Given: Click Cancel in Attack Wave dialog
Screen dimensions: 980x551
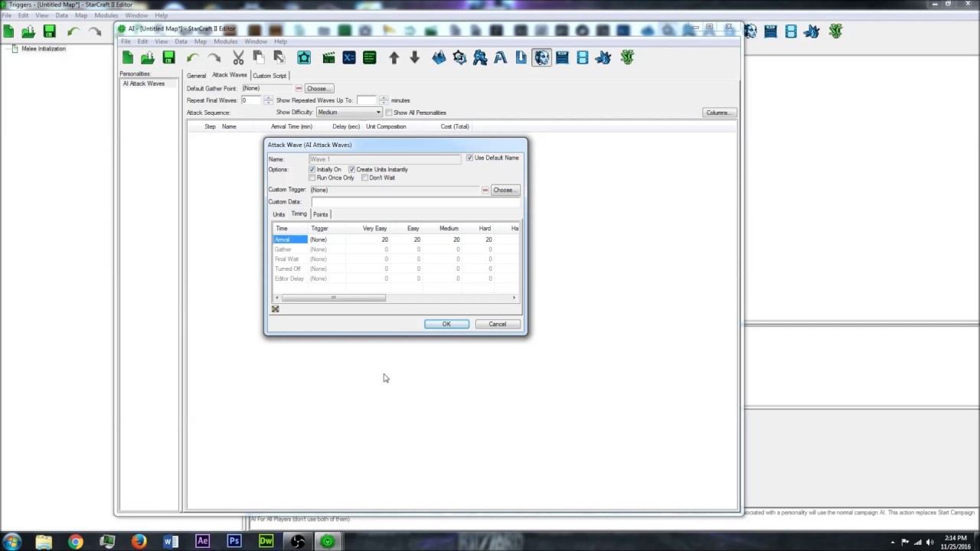Looking at the screenshot, I should (x=497, y=324).
